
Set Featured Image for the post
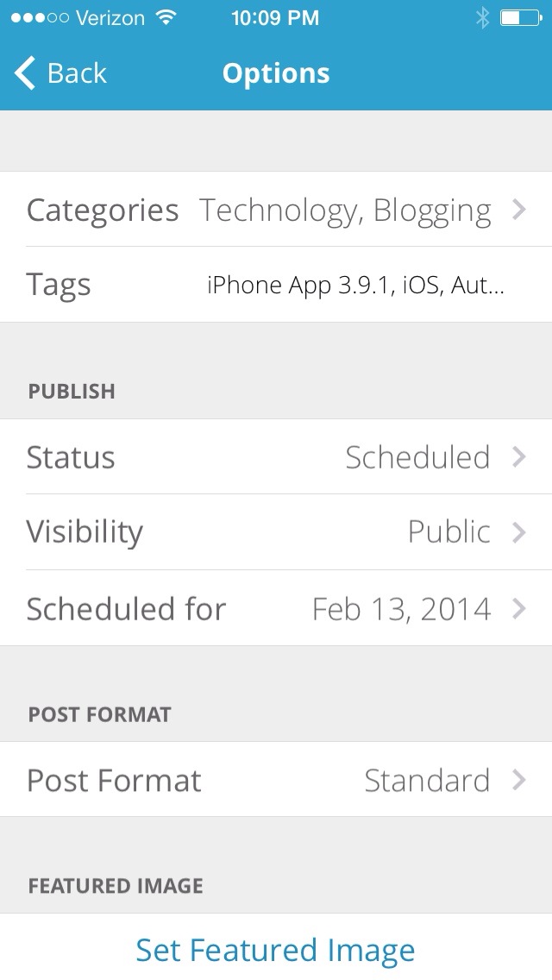275,950
